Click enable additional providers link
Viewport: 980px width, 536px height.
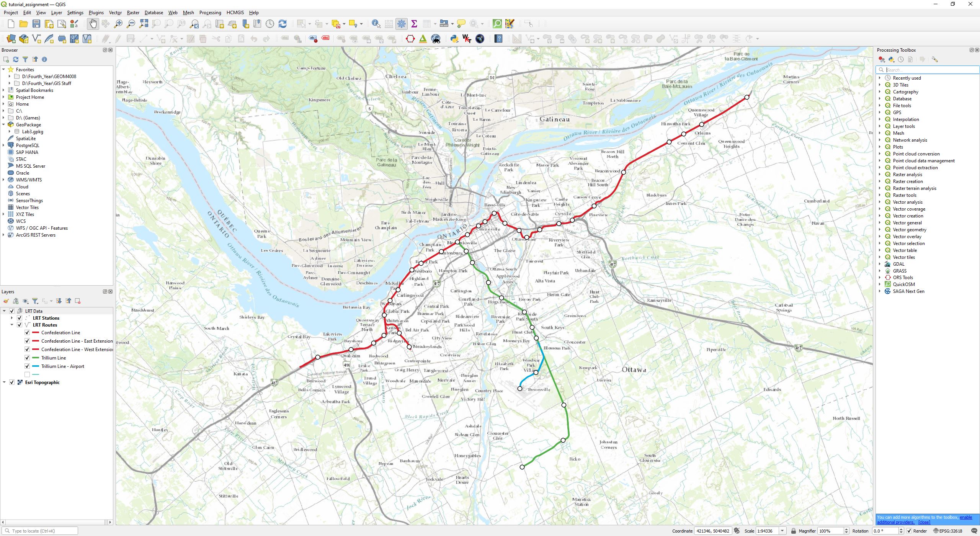point(965,517)
